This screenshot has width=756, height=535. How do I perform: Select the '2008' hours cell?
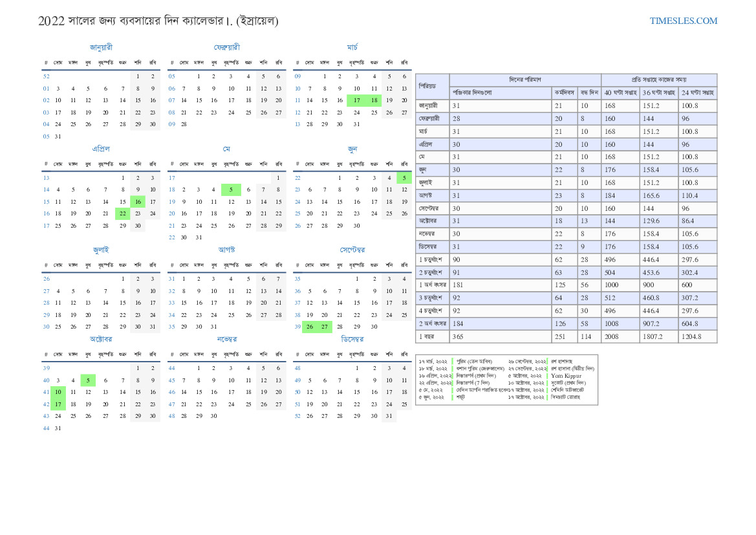(x=620, y=337)
